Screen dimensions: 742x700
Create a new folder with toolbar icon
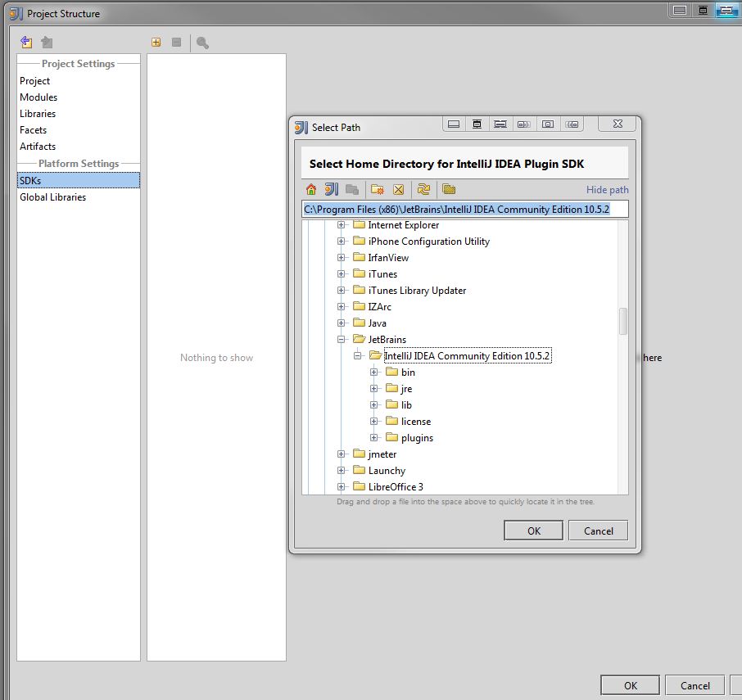[378, 190]
